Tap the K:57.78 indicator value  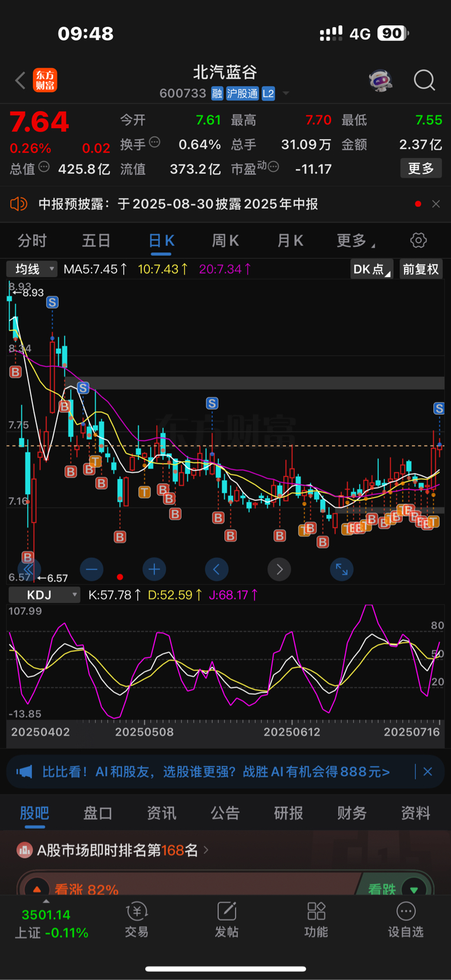115,595
